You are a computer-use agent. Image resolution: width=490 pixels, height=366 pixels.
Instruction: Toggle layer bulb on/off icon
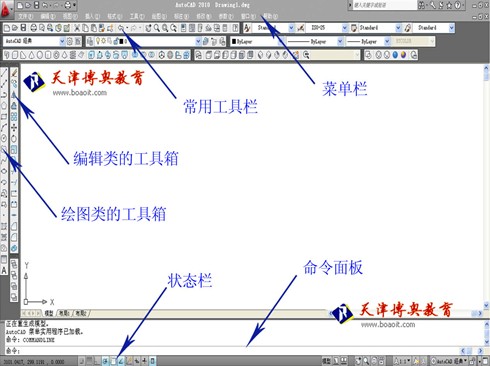(x=98, y=41)
